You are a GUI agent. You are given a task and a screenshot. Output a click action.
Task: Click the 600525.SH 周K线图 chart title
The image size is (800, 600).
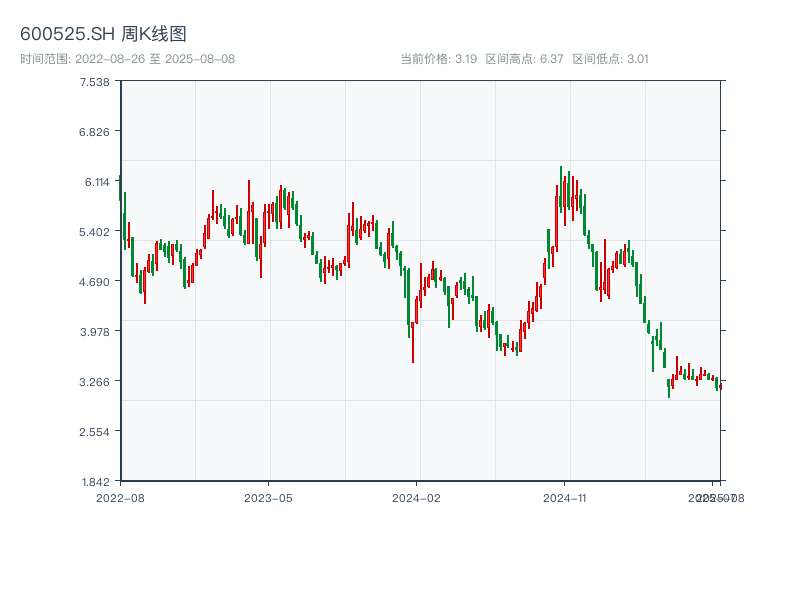(x=103, y=35)
